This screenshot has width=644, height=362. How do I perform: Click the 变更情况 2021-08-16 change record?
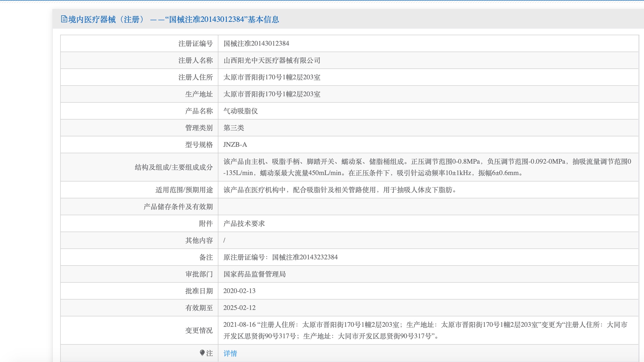coord(425,331)
